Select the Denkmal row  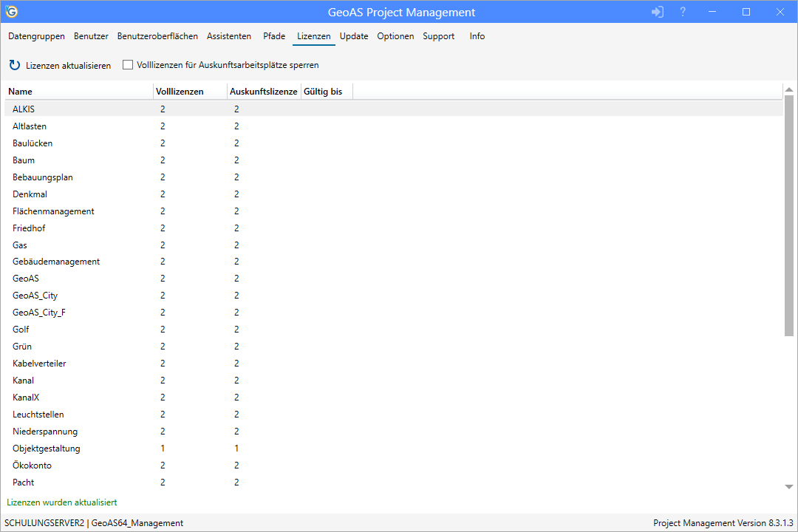pyautogui.click(x=394, y=194)
